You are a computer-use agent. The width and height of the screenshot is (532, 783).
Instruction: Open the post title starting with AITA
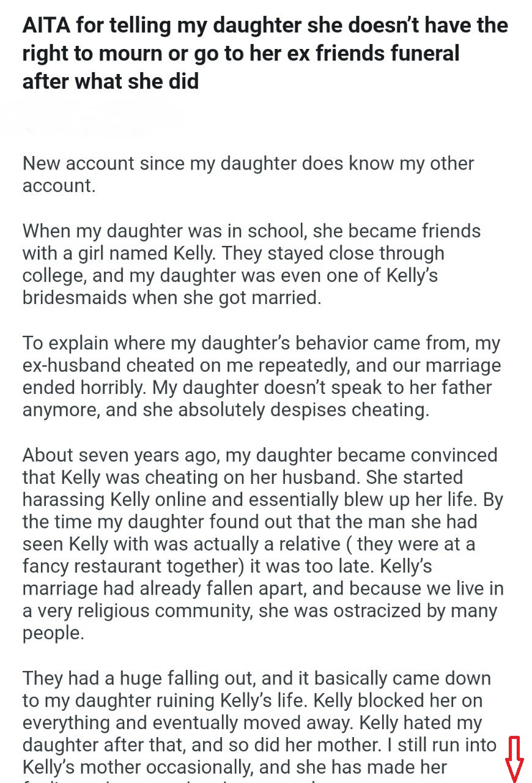[x=265, y=53]
